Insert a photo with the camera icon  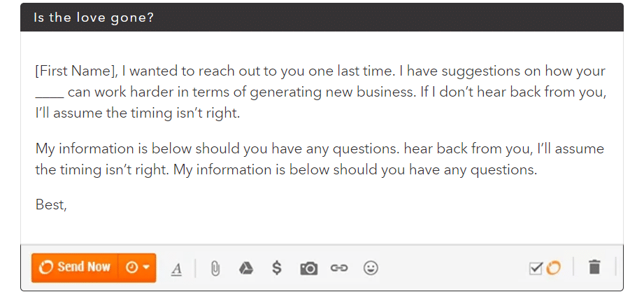(x=309, y=268)
